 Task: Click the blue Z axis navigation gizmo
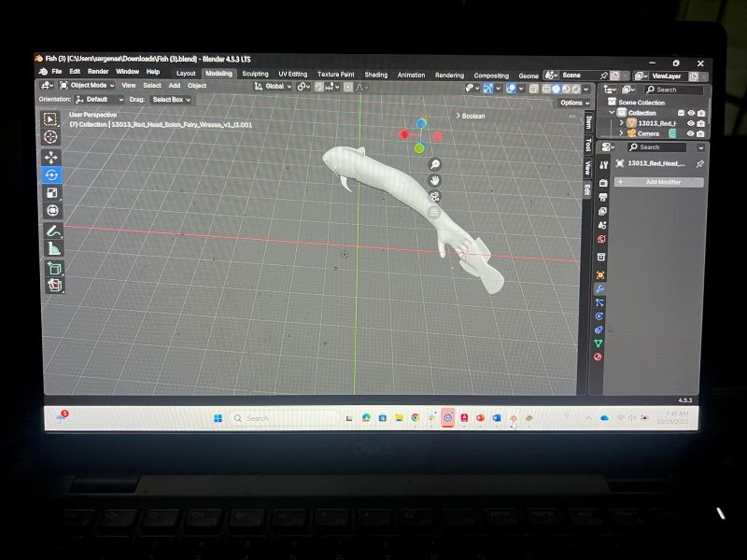click(x=421, y=123)
